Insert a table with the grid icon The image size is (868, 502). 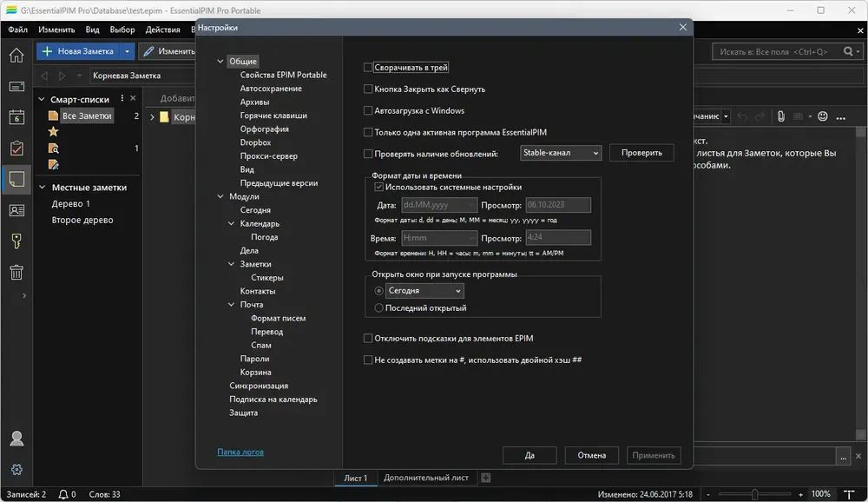point(798,116)
